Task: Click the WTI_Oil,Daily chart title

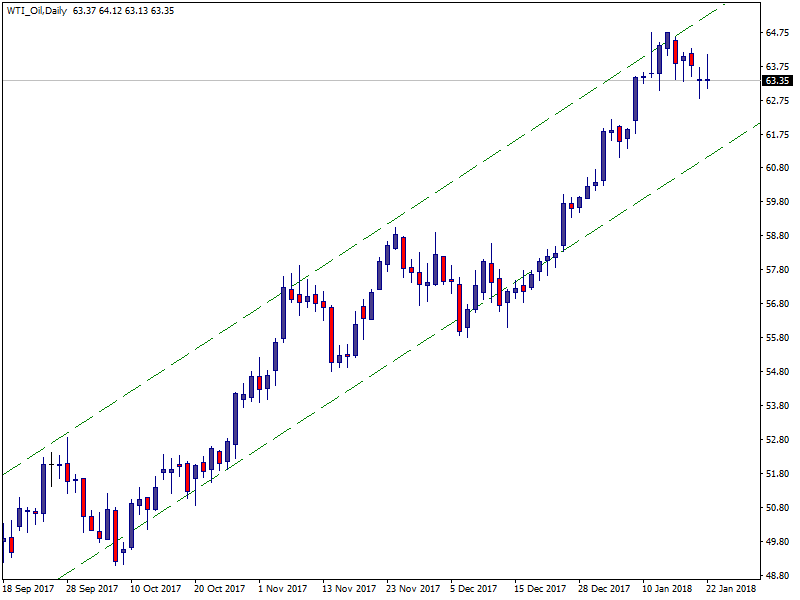Action: [36, 10]
